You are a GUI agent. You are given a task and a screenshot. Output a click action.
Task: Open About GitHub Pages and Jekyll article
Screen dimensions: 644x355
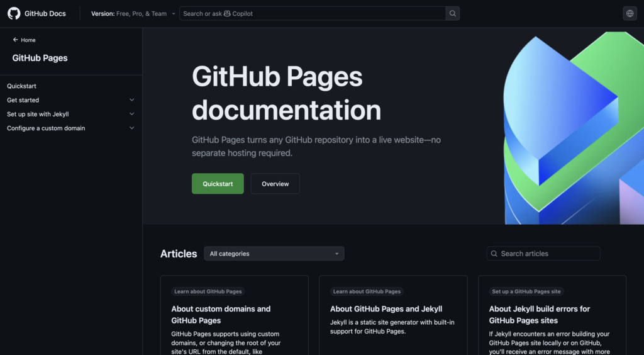[x=386, y=308]
